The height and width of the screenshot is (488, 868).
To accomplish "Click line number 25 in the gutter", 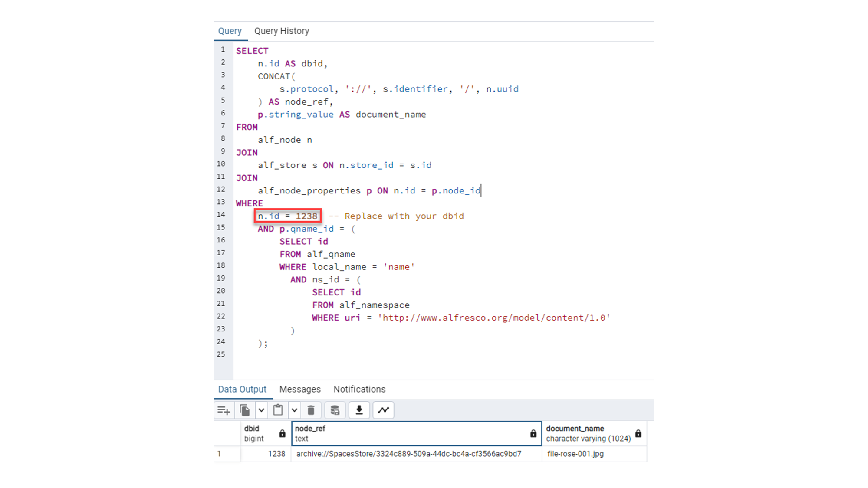I will pyautogui.click(x=221, y=354).
